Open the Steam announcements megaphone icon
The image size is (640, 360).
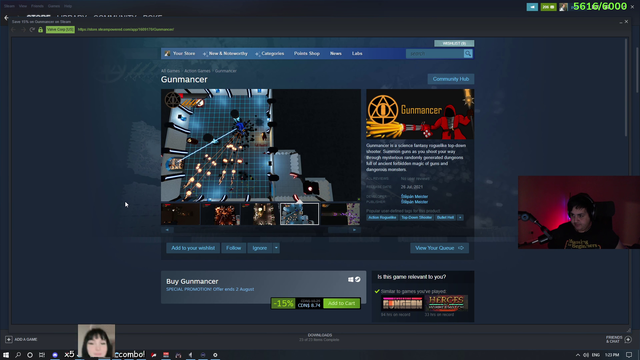pos(532,7)
